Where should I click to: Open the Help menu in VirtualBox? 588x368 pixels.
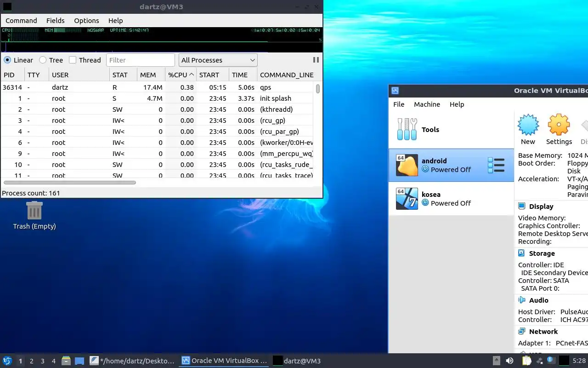[x=457, y=104]
